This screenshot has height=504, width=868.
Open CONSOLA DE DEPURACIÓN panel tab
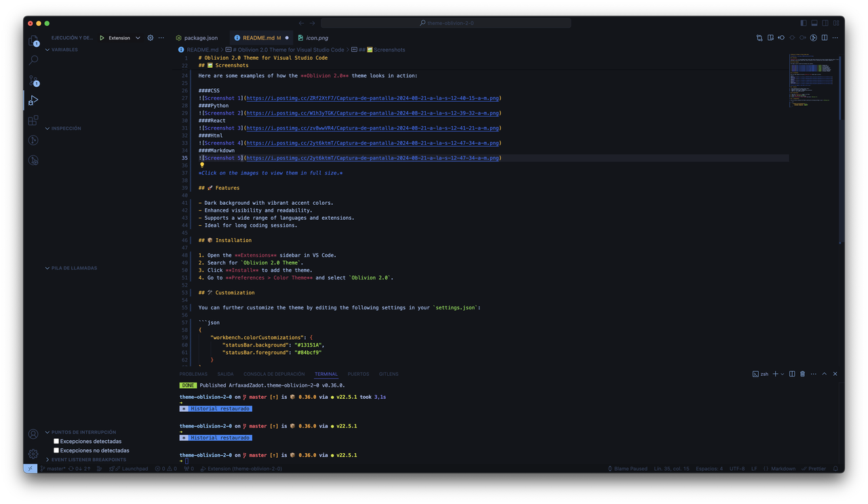click(x=274, y=374)
